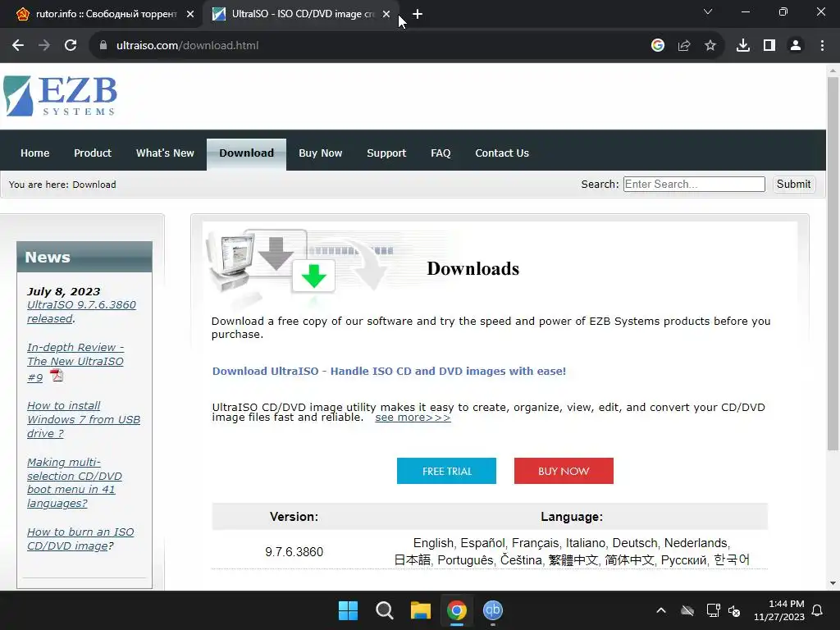Click the address bar URL ultraiso.com/download.html

[187, 46]
